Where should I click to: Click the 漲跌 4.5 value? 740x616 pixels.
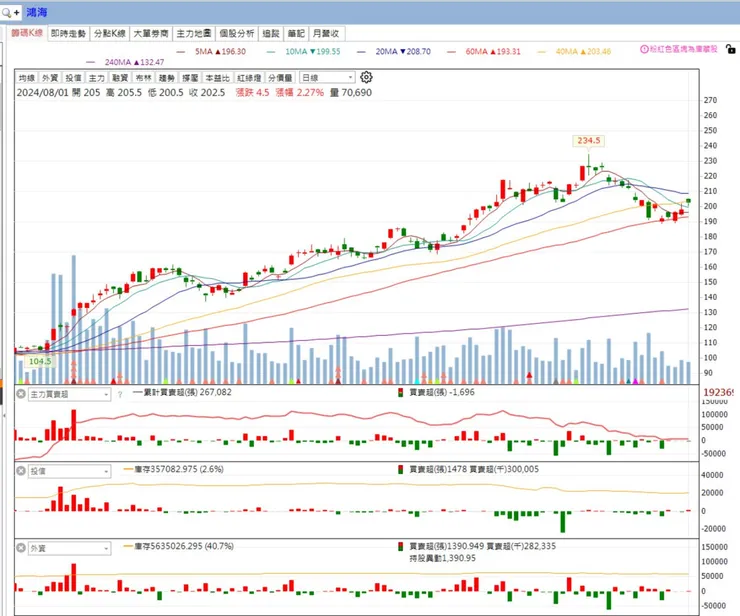[x=252, y=93]
